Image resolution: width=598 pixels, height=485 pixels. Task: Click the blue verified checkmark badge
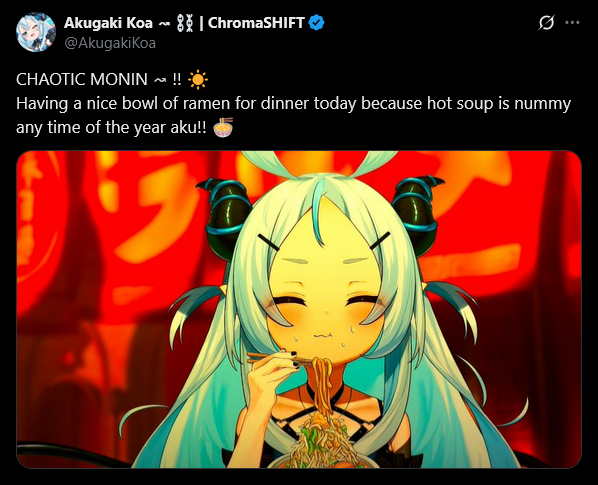316,23
